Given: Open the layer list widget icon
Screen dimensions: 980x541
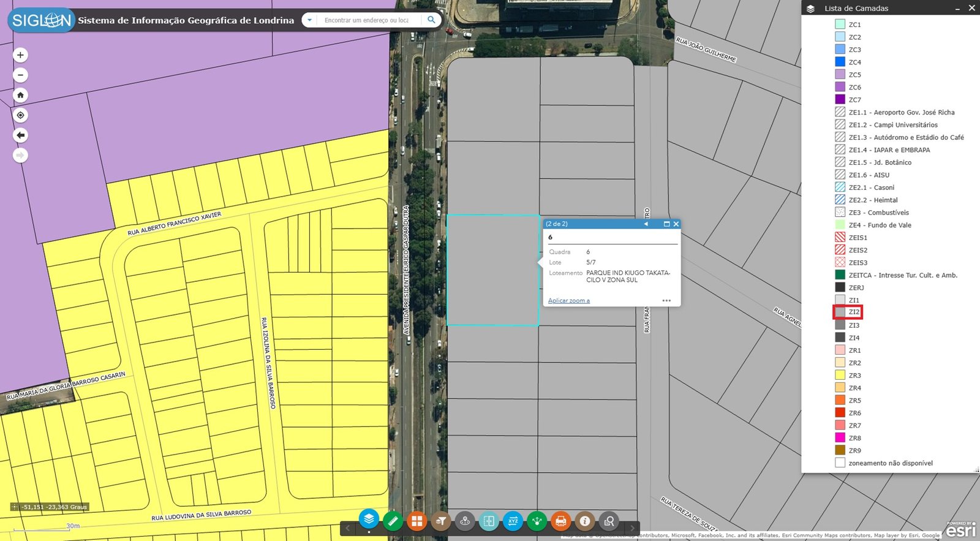Looking at the screenshot, I should (369, 520).
